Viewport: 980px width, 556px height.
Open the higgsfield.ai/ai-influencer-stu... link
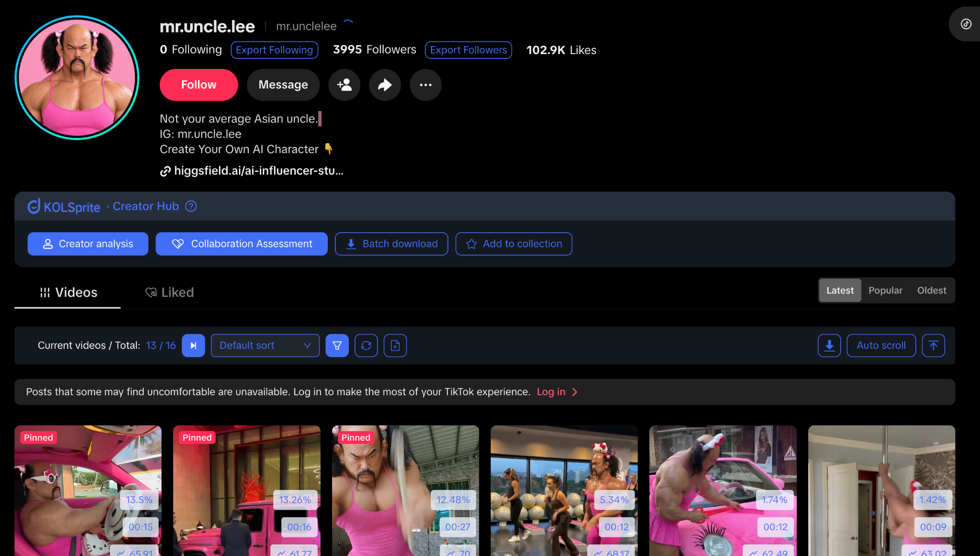[258, 171]
